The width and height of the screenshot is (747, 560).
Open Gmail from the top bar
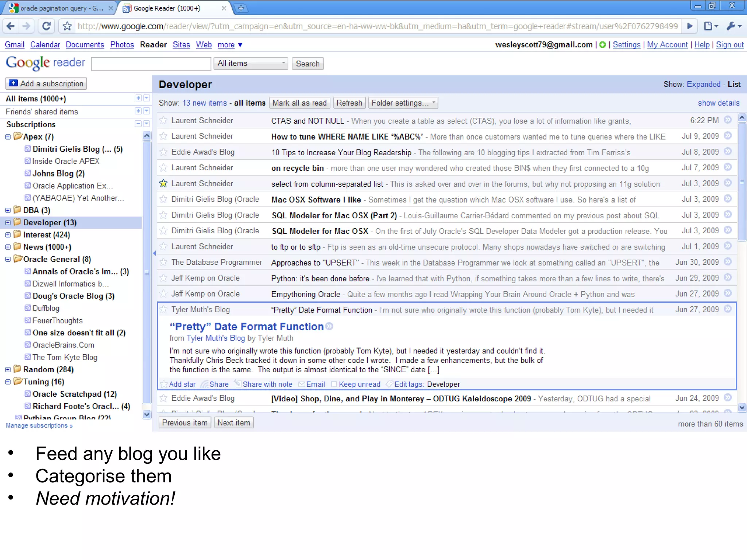click(x=15, y=44)
